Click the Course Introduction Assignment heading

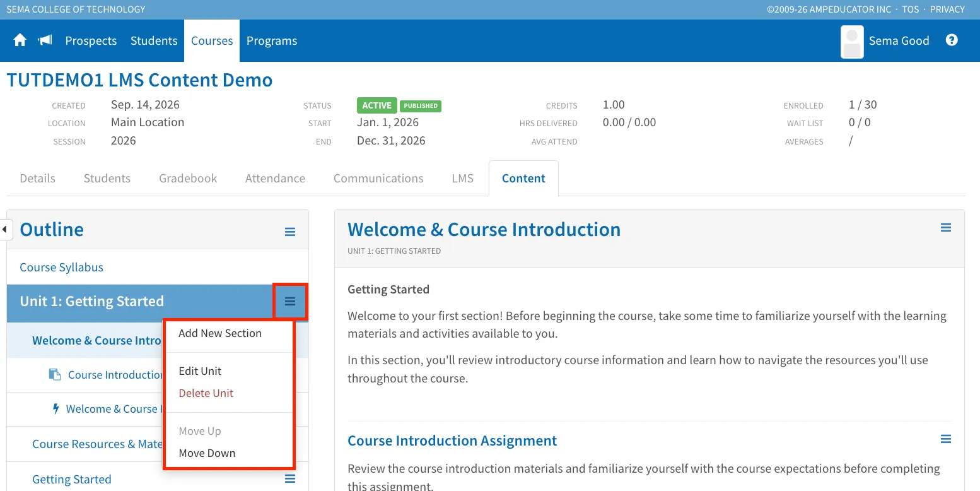[x=452, y=441]
